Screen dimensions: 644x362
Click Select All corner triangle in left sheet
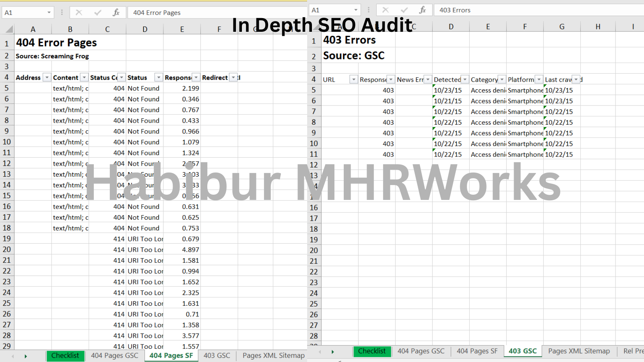click(x=8, y=29)
